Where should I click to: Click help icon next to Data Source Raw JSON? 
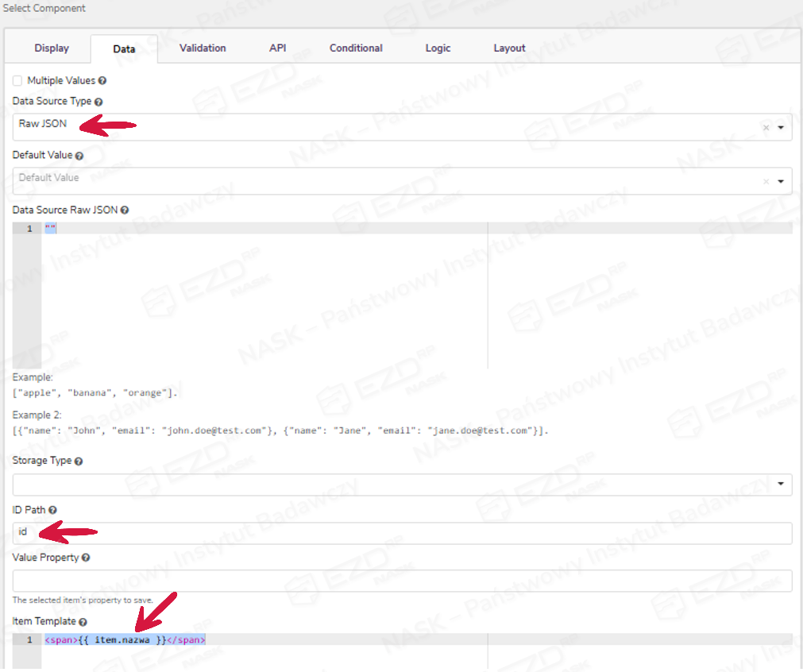(125, 210)
